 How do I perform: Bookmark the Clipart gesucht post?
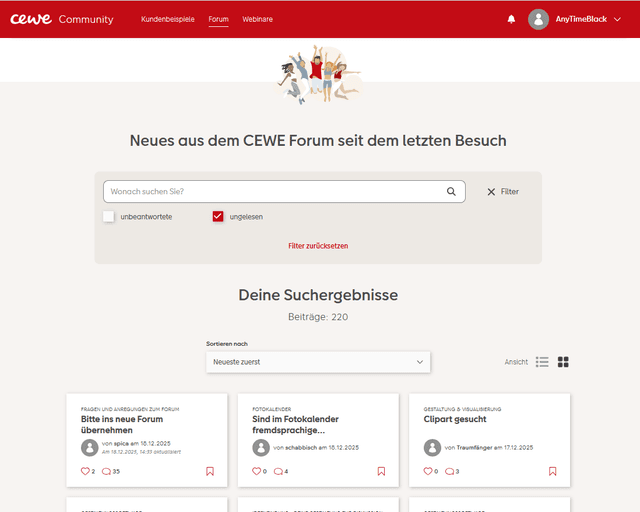point(553,472)
